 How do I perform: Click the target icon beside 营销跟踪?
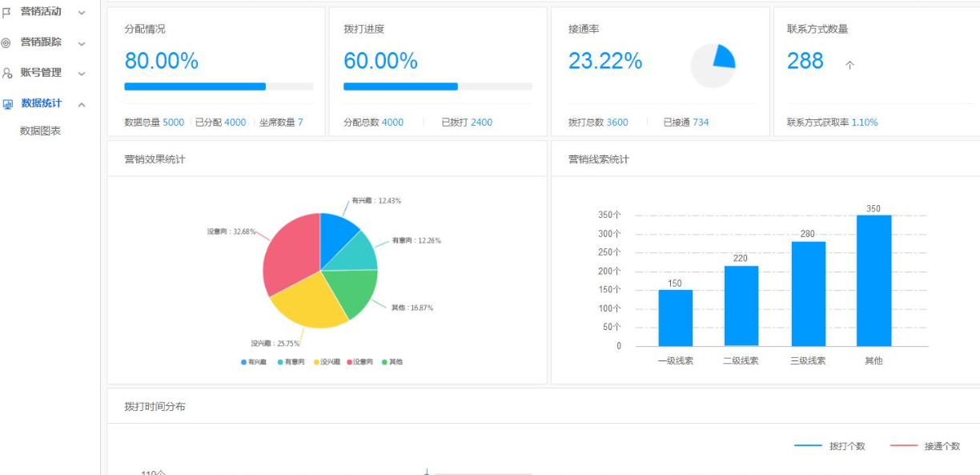point(7,42)
